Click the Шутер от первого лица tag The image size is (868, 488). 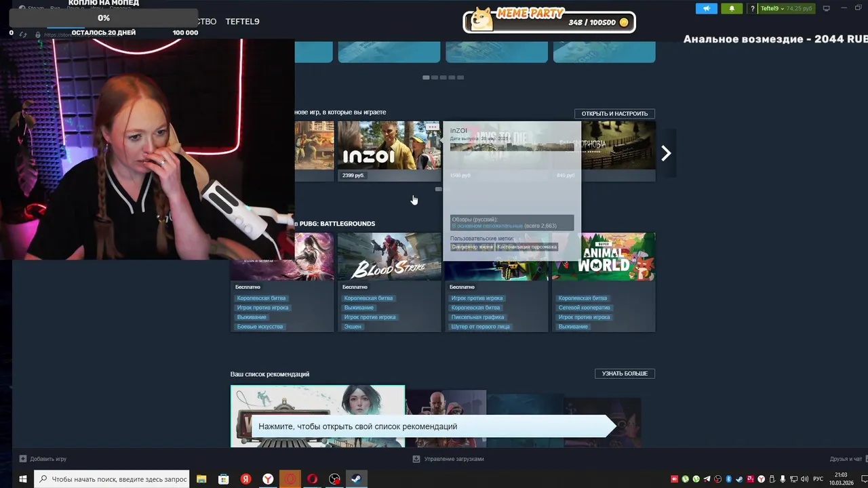480,327
